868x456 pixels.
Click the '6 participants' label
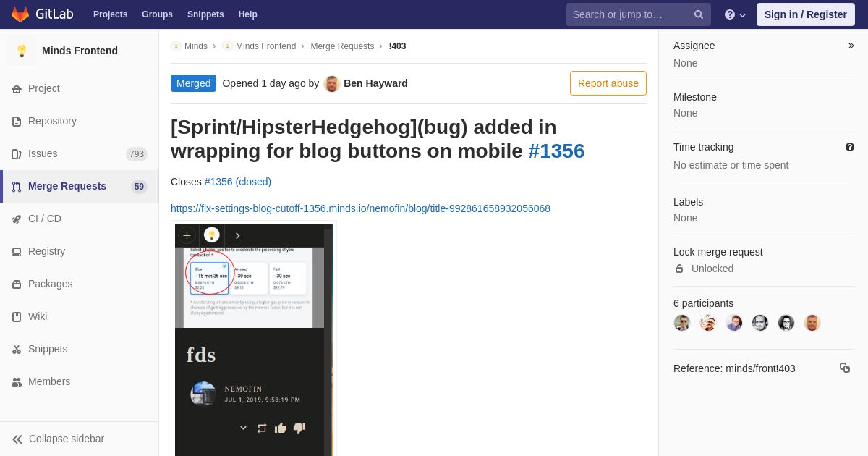click(x=703, y=303)
